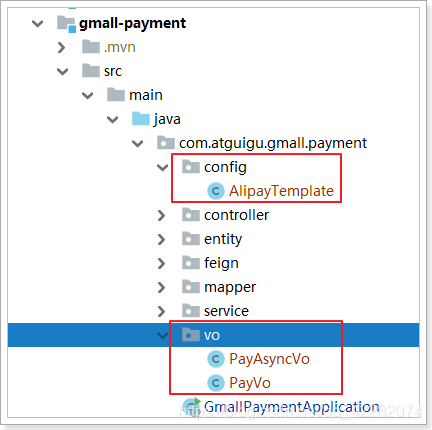This screenshot has width=432, height=430.
Task: Expand the controller package
Action: pos(162,216)
